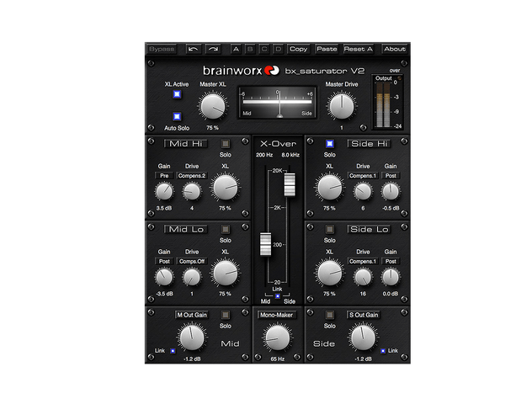Select preset slot D

279,49
